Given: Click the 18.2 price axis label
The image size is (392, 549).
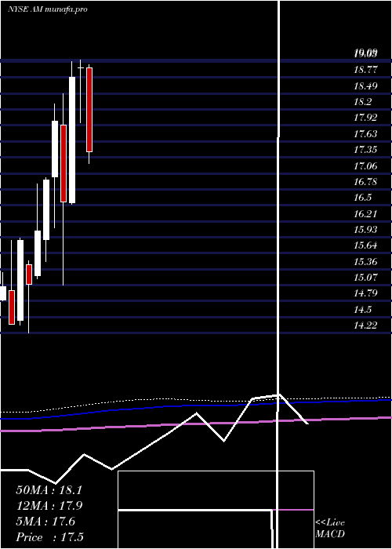Looking at the screenshot, I should coord(362,102).
